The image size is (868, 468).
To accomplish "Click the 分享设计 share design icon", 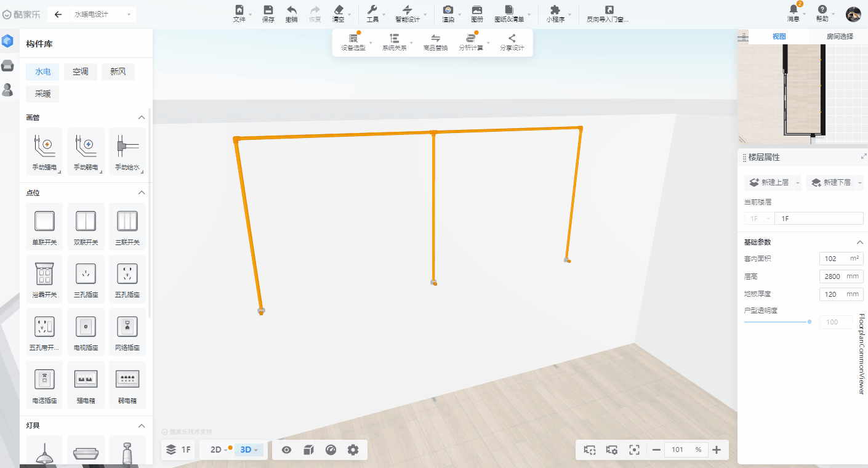I will pos(512,42).
